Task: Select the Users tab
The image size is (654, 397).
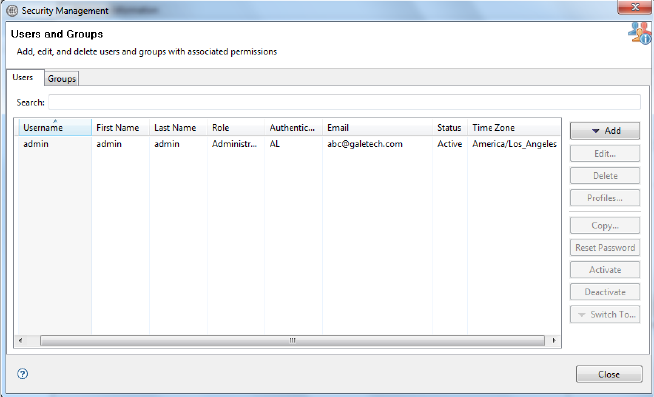Action: pyautogui.click(x=23, y=77)
